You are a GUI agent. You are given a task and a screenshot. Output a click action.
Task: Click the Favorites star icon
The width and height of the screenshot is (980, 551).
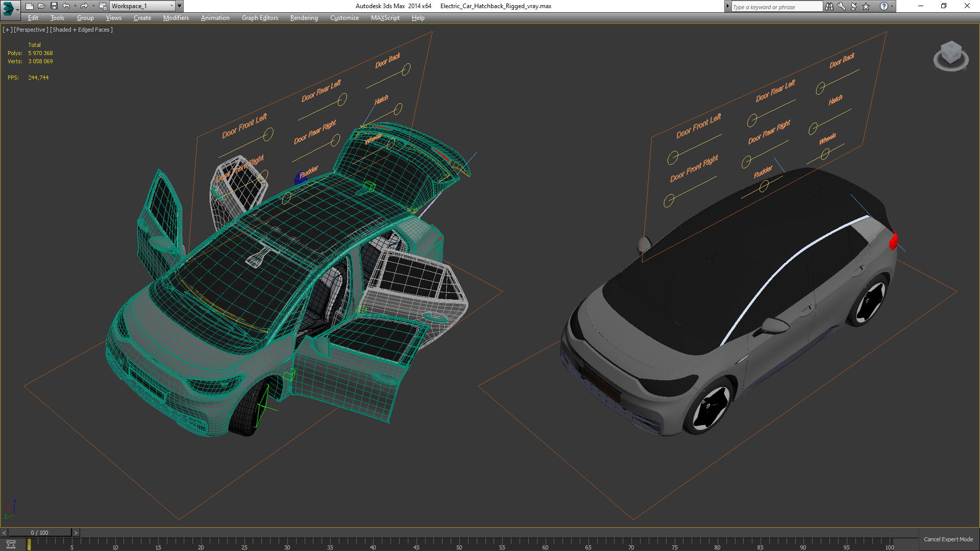coord(866,6)
